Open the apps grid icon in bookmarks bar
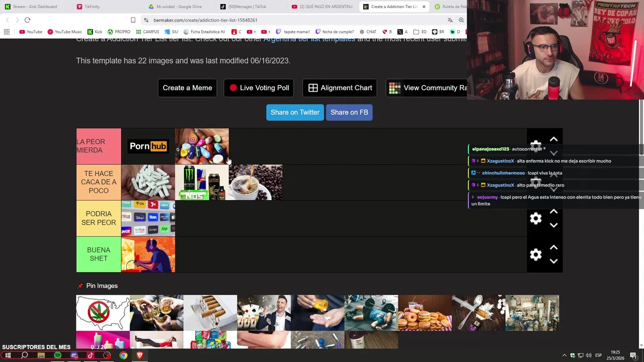 7,32
